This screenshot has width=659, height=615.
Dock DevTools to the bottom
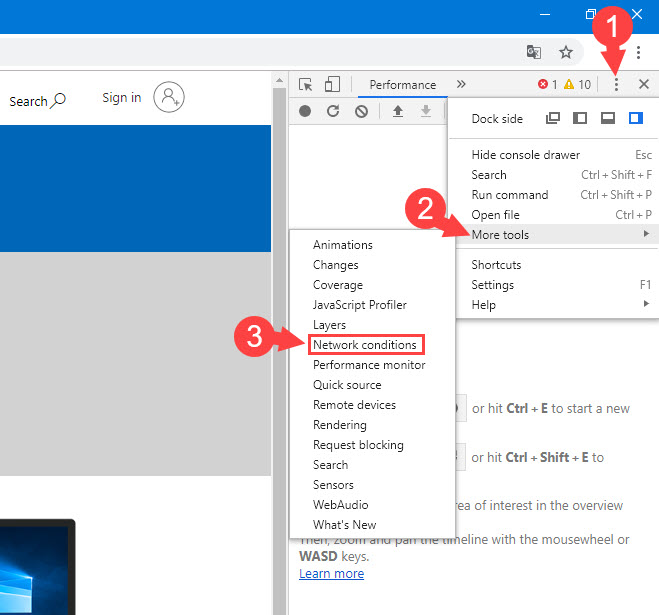[608, 118]
